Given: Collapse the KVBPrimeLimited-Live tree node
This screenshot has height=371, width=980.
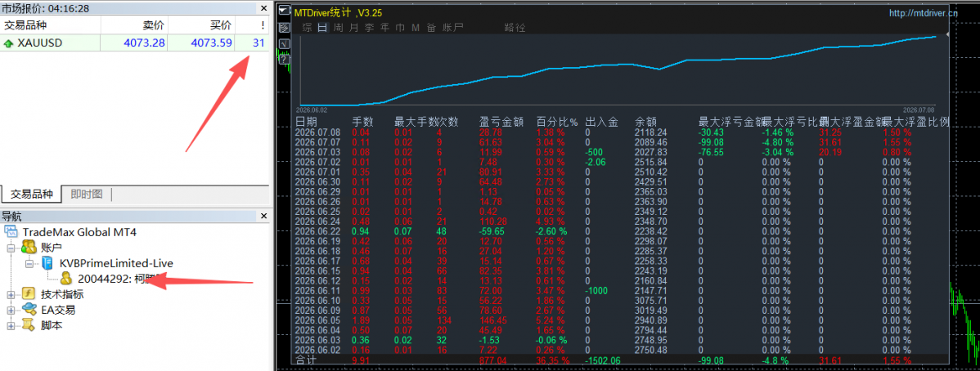Looking at the screenshot, I should coord(29,264).
